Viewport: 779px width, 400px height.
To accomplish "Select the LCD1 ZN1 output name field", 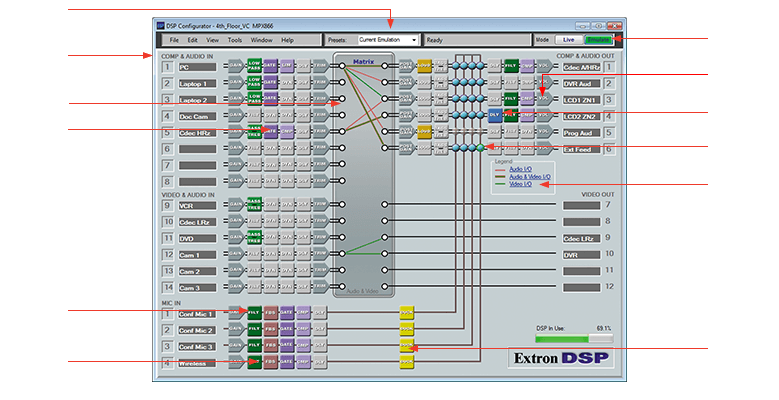I will click(581, 100).
